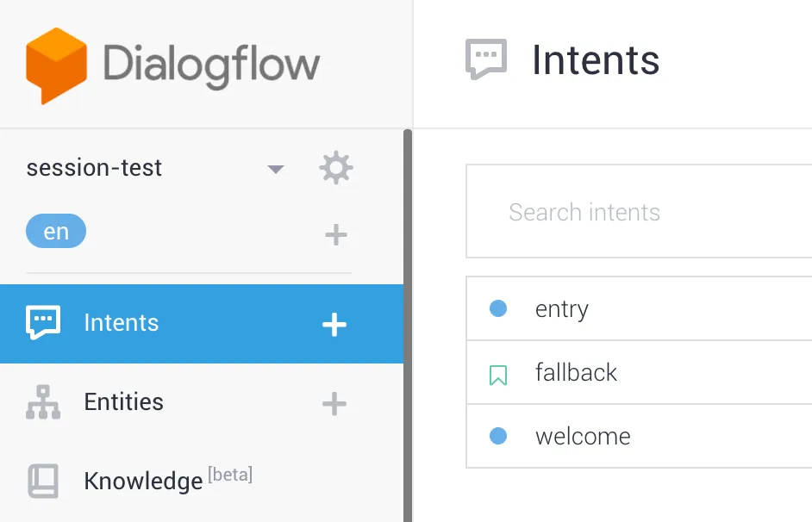Screen dimensions: 812x522
Task: Open the Entities menu item
Action: [x=124, y=402]
